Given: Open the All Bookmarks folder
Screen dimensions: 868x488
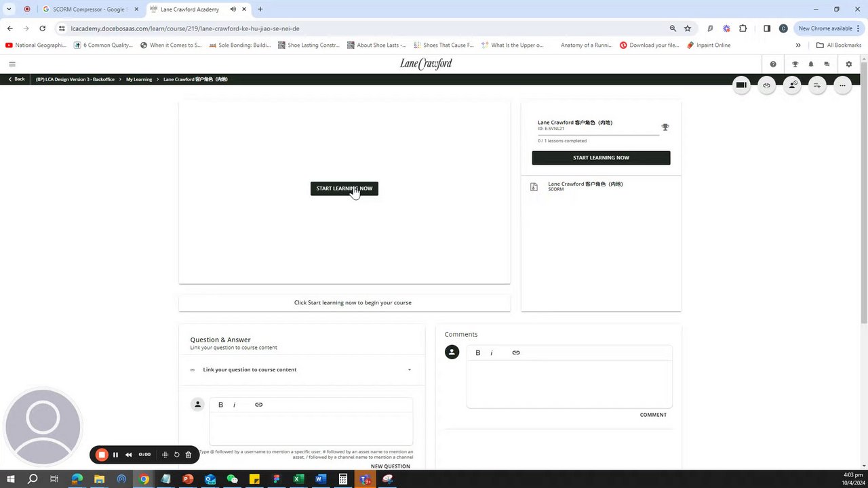Looking at the screenshot, I should point(839,45).
